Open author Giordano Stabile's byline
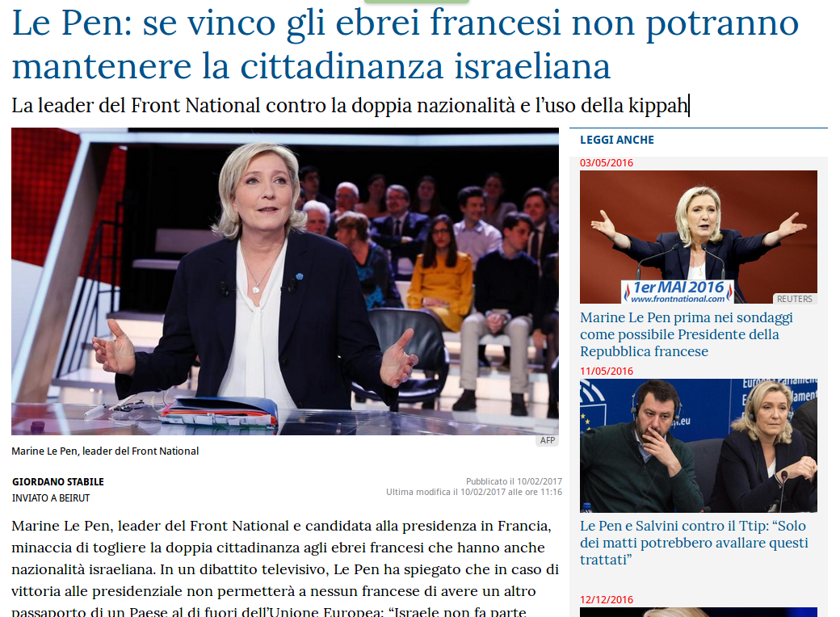Image resolution: width=840 pixels, height=617 pixels. pos(58,481)
